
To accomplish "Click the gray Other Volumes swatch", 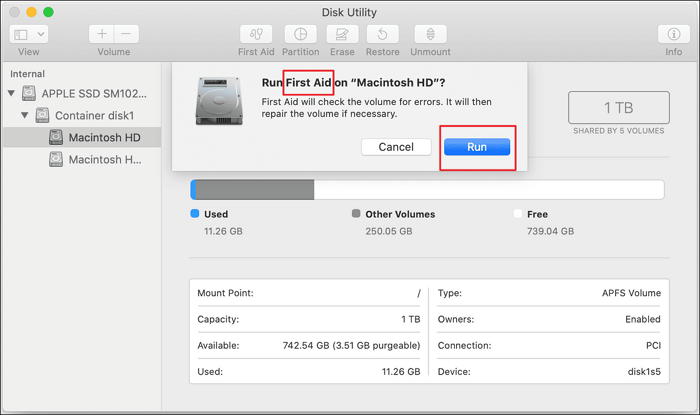I will click(356, 214).
